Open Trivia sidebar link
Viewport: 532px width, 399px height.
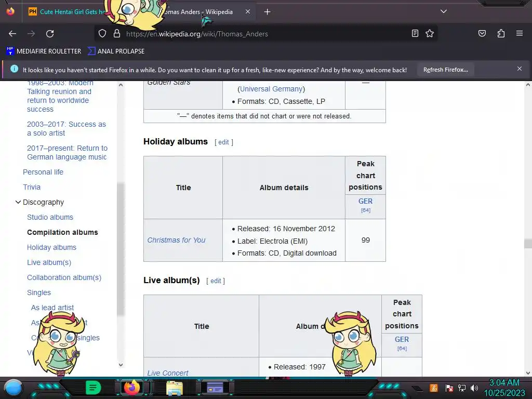pyautogui.click(x=32, y=187)
